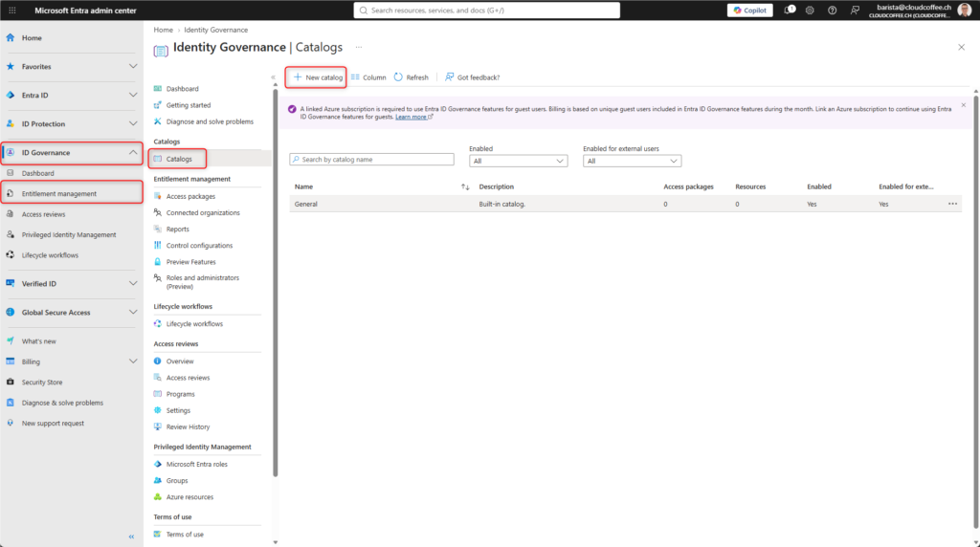Screen dimensions: 980x547
Task: Open Dashboard in Identity Governance menu
Action: [182, 89]
